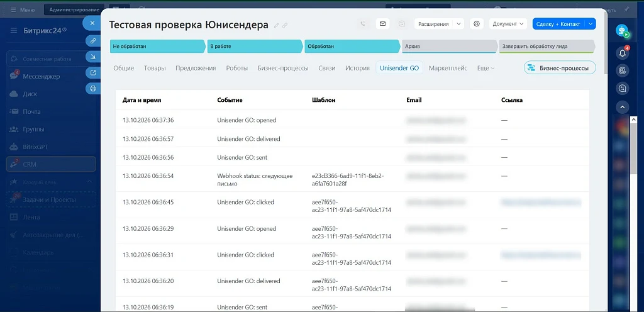Open the BitrixGPT copilot robot icon
This screenshot has height=312, width=644.
[622, 31]
